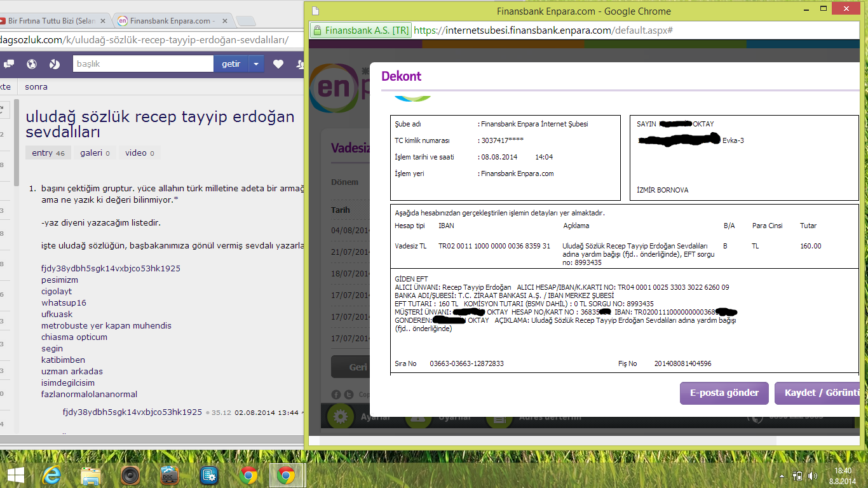The image size is (868, 488).
Task: Click the 'Vadesiz TL' account type cell
Action: (410, 246)
